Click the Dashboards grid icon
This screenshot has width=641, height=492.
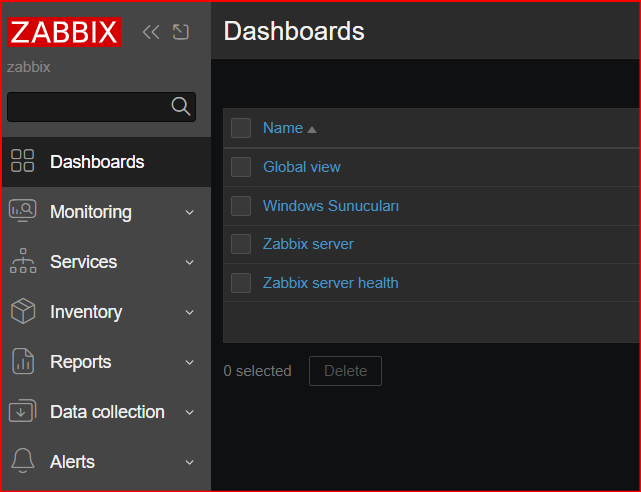click(x=22, y=161)
